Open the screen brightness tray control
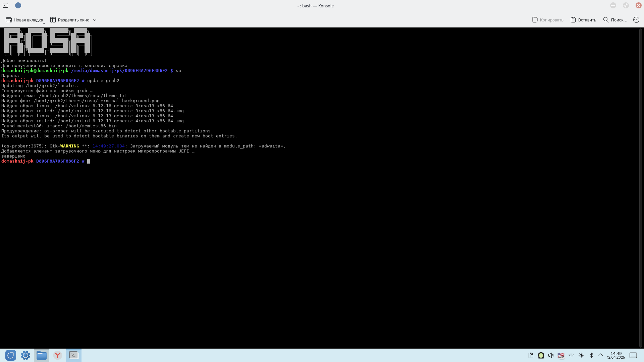Image resolution: width=644 pixels, height=362 pixels. tap(581, 355)
